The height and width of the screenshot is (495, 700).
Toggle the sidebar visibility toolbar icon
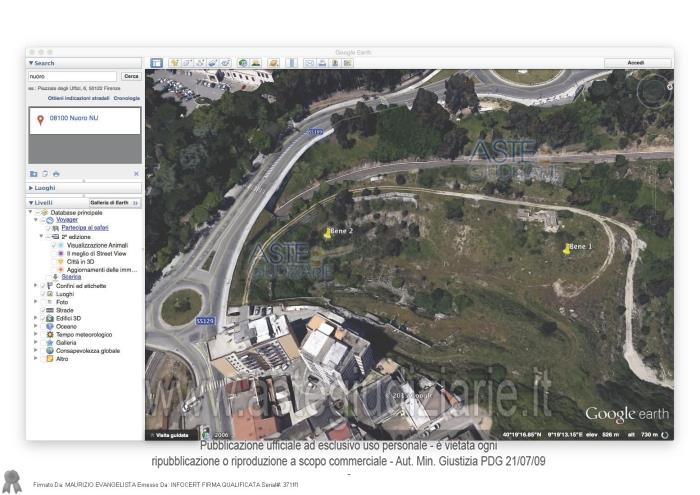pyautogui.click(x=156, y=63)
